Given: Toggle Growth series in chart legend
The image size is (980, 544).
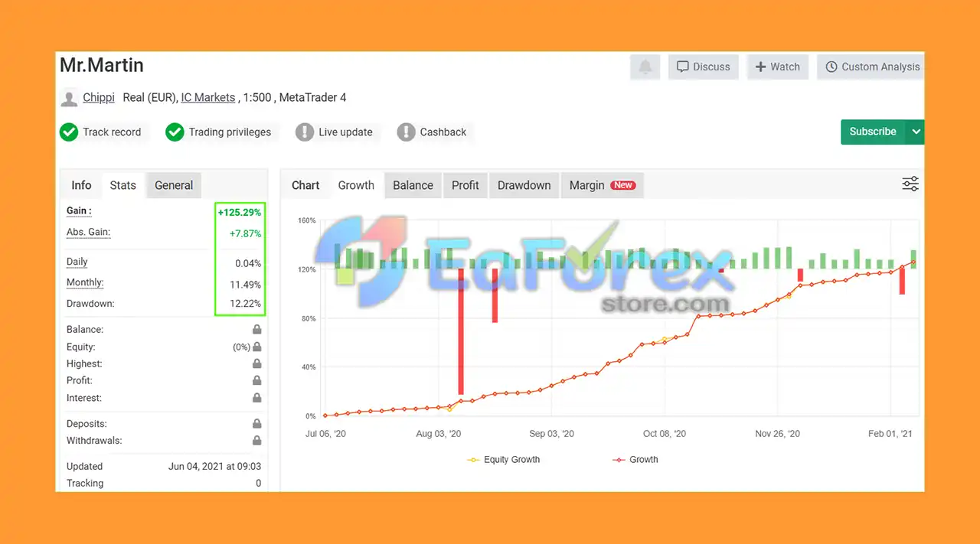Looking at the screenshot, I should point(635,460).
